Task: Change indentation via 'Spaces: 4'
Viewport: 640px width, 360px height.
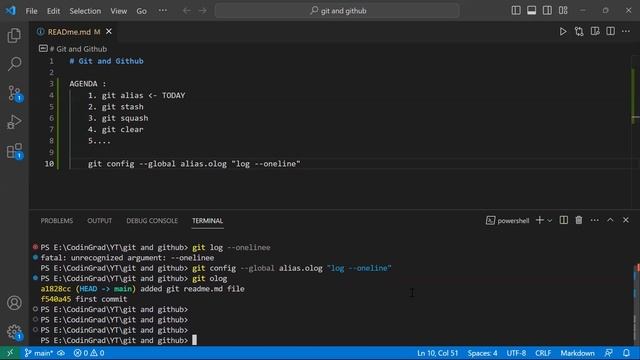Action: tap(482, 353)
